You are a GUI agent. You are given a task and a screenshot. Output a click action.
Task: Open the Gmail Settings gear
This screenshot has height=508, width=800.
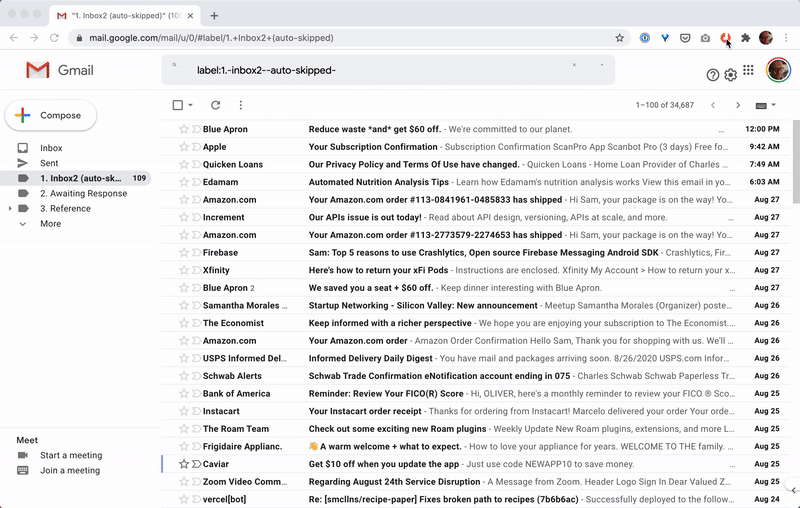point(731,75)
